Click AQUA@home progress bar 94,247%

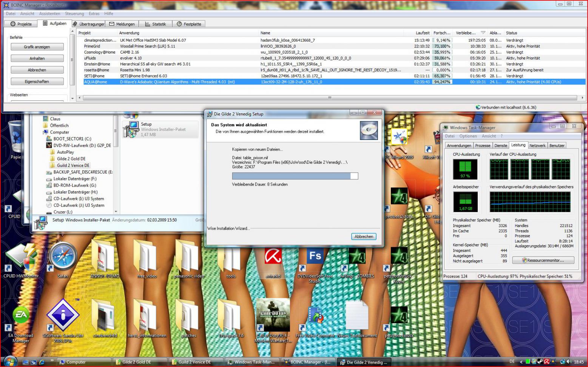442,82
